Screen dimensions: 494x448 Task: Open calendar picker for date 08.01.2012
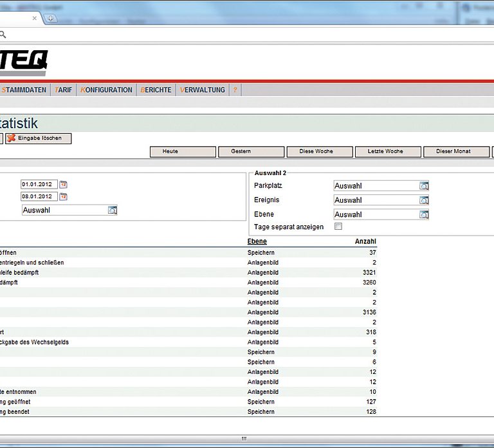63,197
